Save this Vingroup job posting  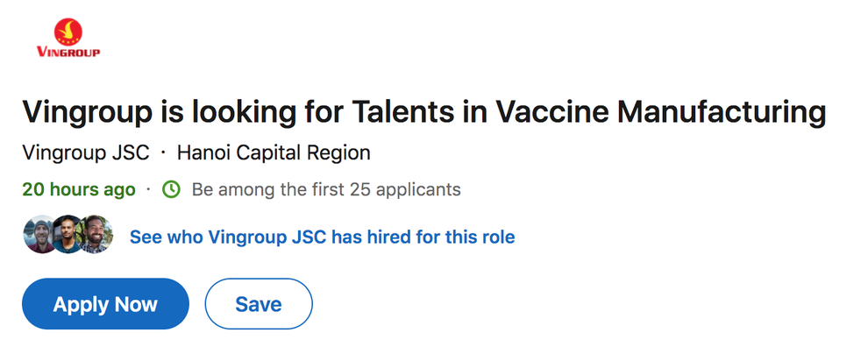pos(259,304)
